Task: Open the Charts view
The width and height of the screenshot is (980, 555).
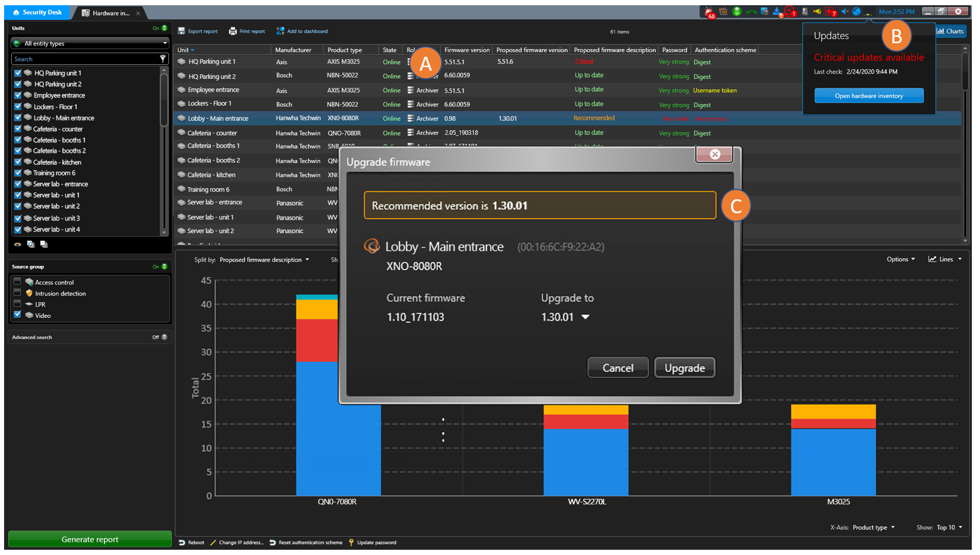Action: (950, 31)
